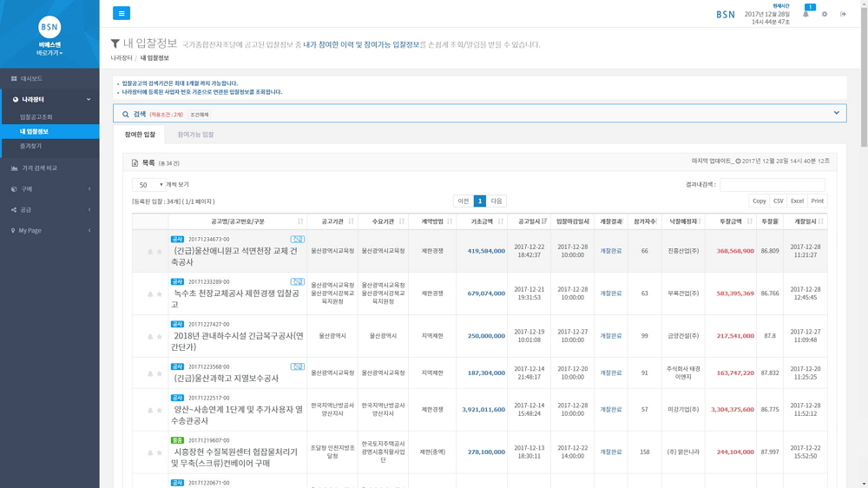Expand the 공급 sidebar menu
This screenshot has width=868, height=488.
pyautogui.click(x=89, y=210)
